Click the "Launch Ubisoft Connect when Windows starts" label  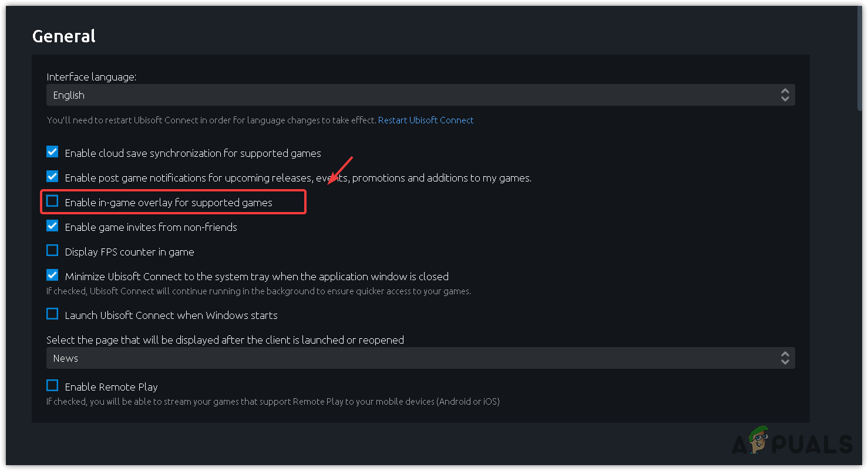[x=171, y=315]
